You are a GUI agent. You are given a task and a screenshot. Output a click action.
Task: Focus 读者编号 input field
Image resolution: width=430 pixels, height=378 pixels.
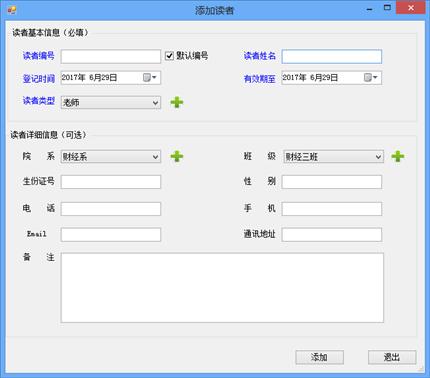click(111, 57)
